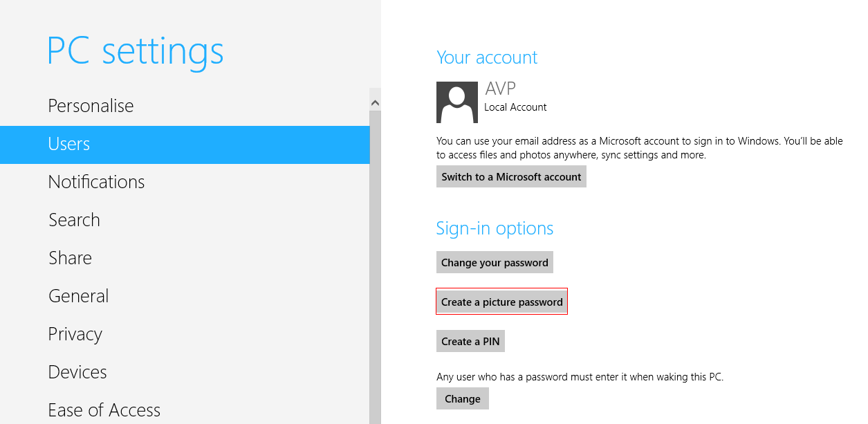This screenshot has width=868, height=424.
Task: Click the Change button for wake password
Action: pos(463,398)
